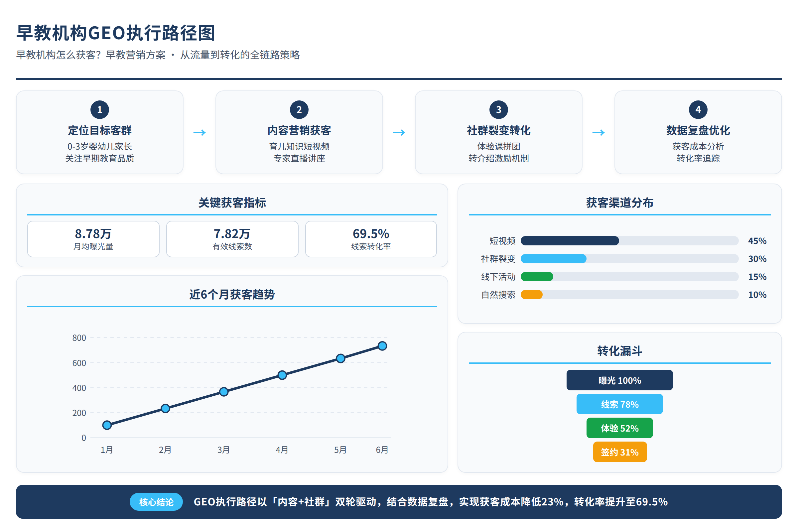Click the 69.5% 线索转化率 metric card

371,239
